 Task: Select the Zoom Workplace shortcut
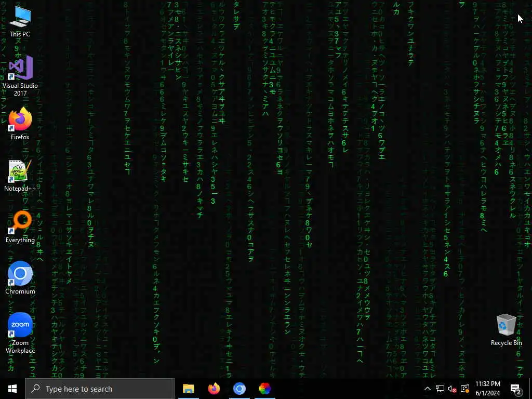(20, 333)
